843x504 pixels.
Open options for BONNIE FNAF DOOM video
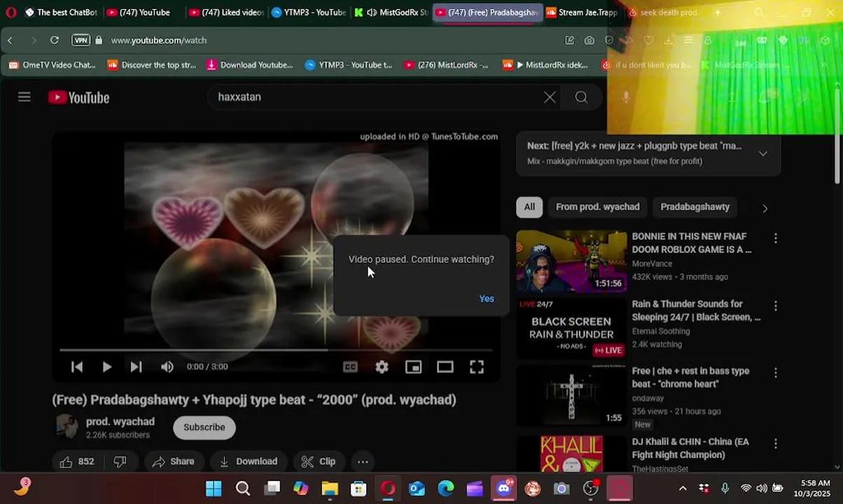(775, 239)
